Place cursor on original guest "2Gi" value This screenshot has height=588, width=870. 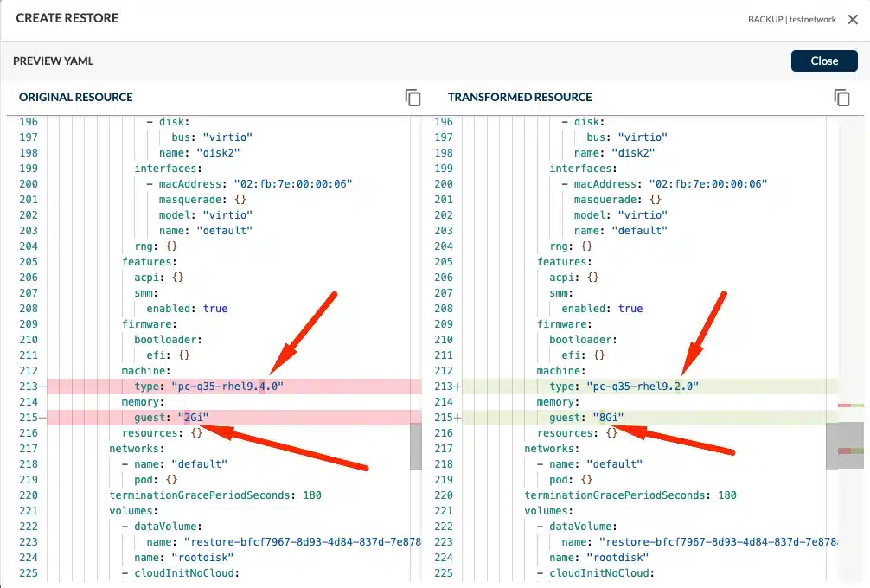tap(193, 418)
